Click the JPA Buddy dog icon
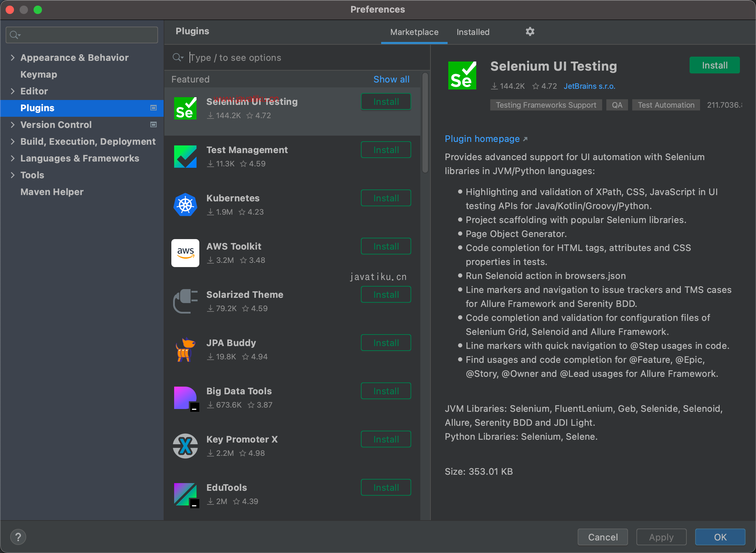 pos(185,350)
